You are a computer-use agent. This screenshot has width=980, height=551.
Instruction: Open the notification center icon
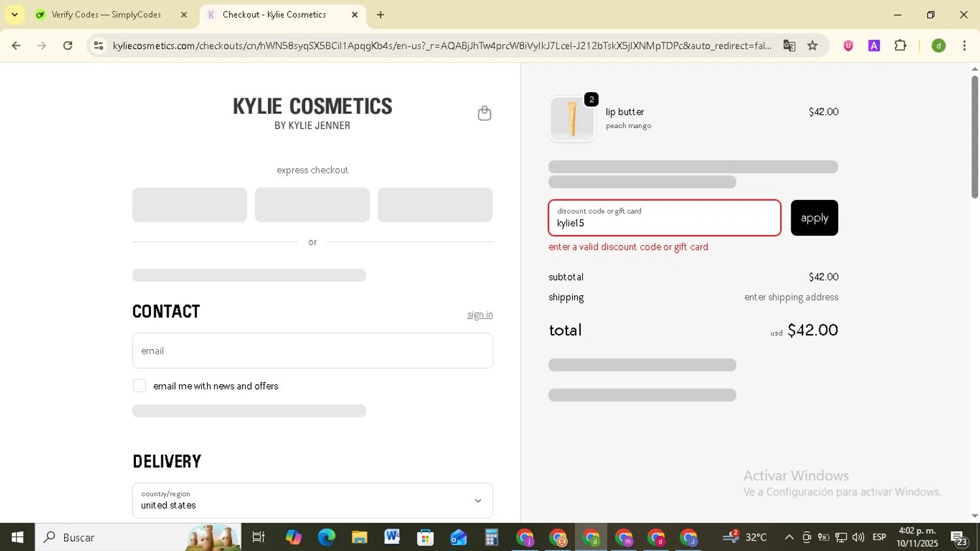(x=959, y=538)
